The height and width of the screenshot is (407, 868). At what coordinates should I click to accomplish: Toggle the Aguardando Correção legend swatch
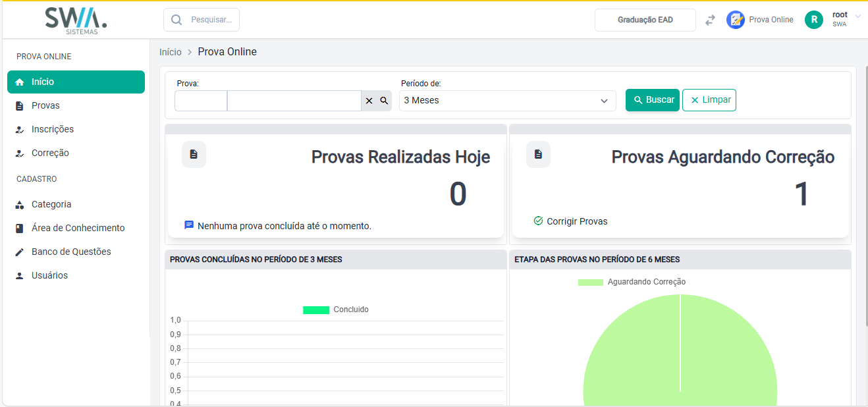(591, 283)
